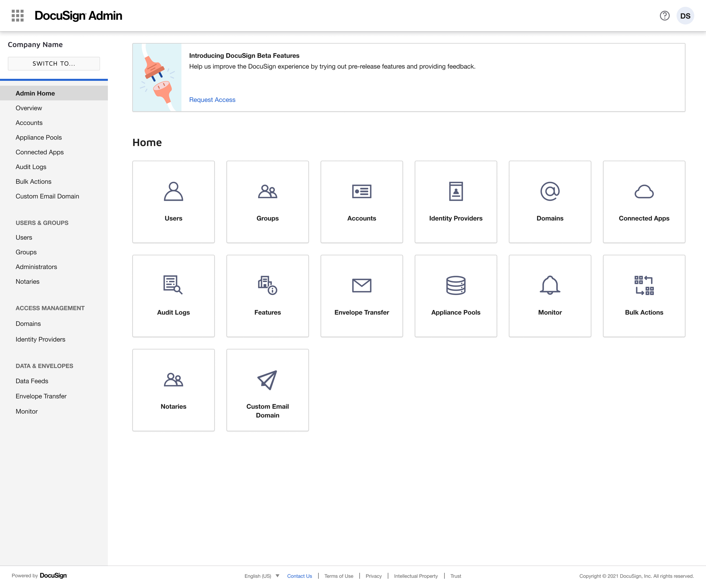Click the Request Access link
The height and width of the screenshot is (588, 706).
coord(212,100)
